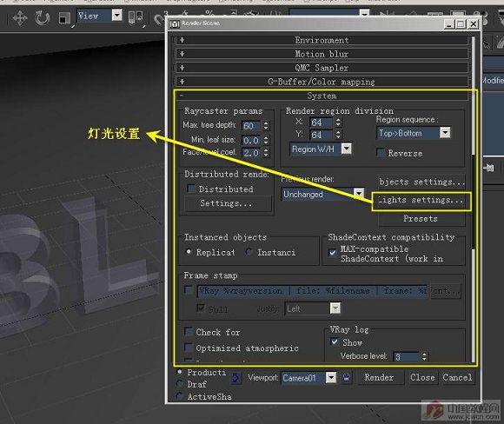Click the Close button in Render Scene
Screen dimensions: 504x424
click(x=422, y=377)
